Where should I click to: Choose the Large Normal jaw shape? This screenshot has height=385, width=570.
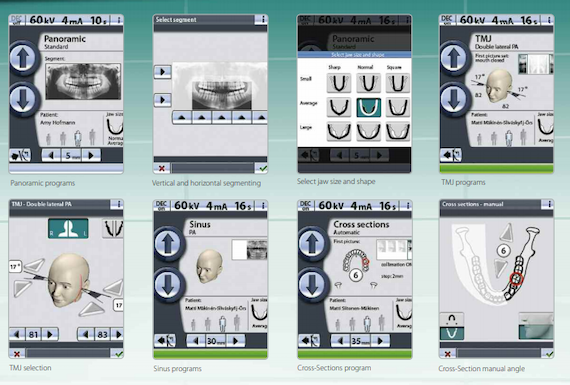(369, 131)
